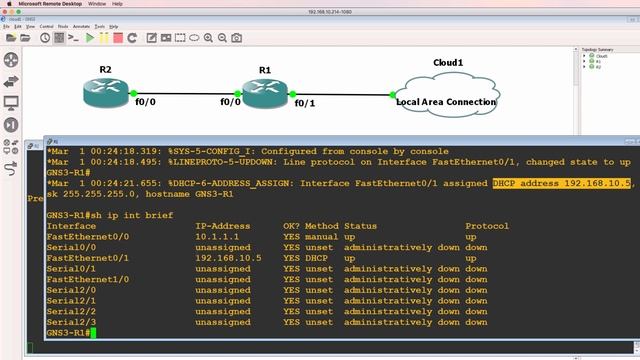Expand R2 in Topology Summary
This screenshot has width=640, height=360.
[584, 67]
